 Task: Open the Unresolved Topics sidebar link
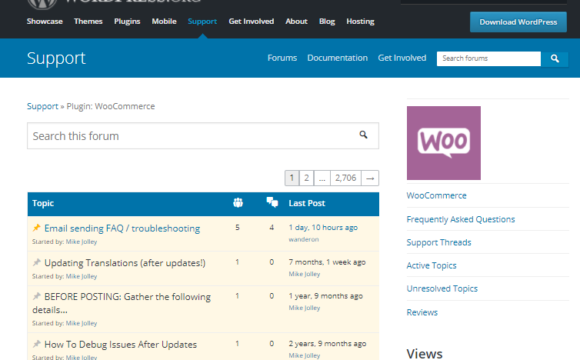(x=442, y=289)
